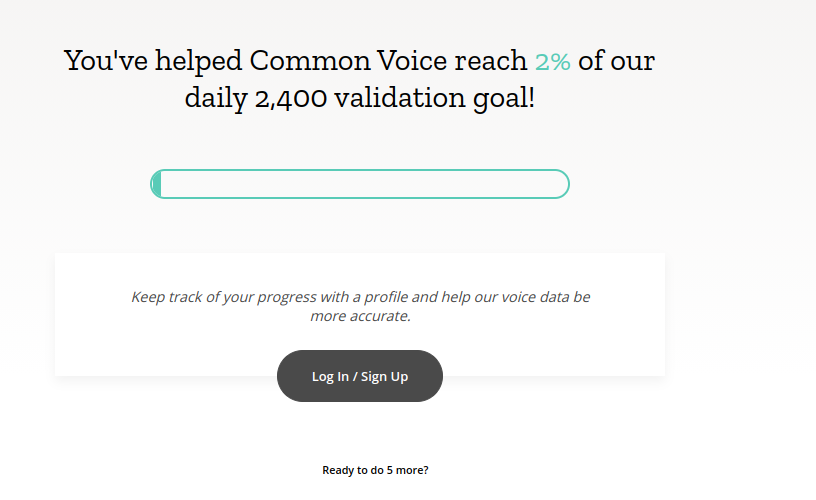
Task: Click the word 'daily' in the heading
Action: point(216,98)
